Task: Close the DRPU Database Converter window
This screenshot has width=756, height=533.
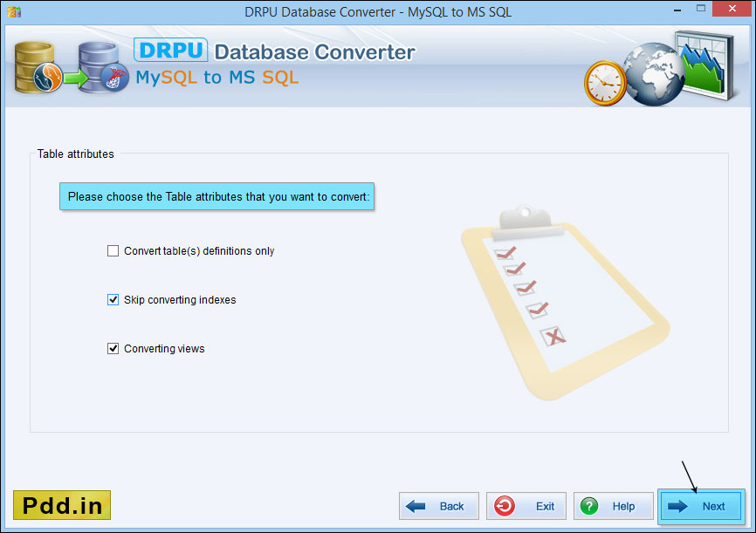Action: tap(732, 9)
